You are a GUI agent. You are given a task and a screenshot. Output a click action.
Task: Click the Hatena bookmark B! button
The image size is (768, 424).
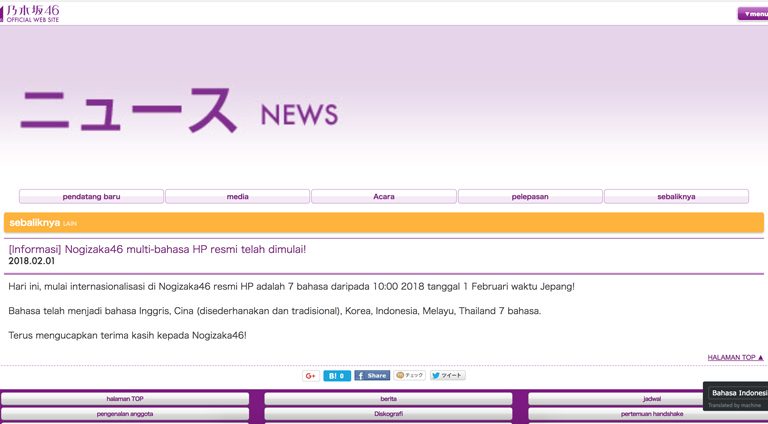click(x=337, y=376)
